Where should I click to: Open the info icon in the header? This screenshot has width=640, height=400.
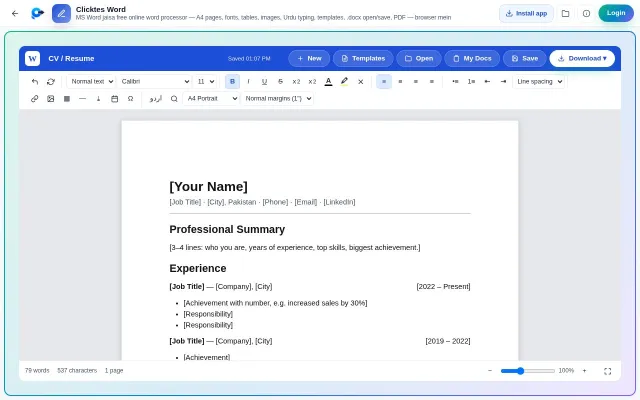click(x=586, y=13)
